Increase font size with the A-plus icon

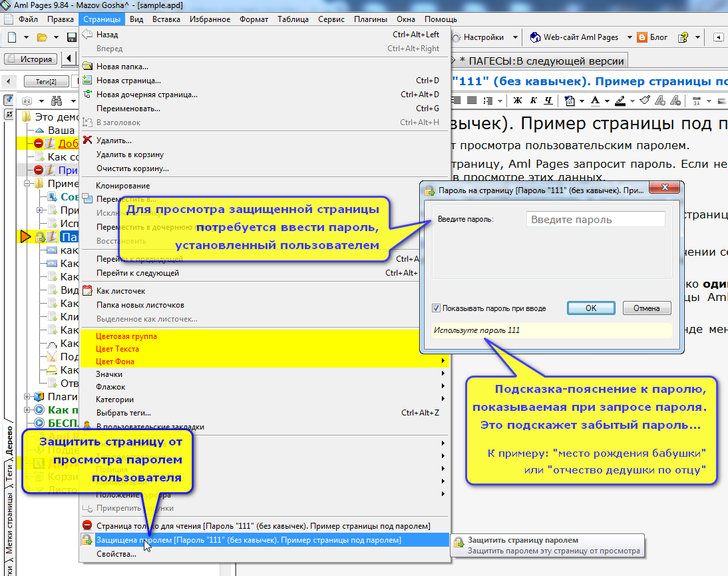(x=659, y=101)
